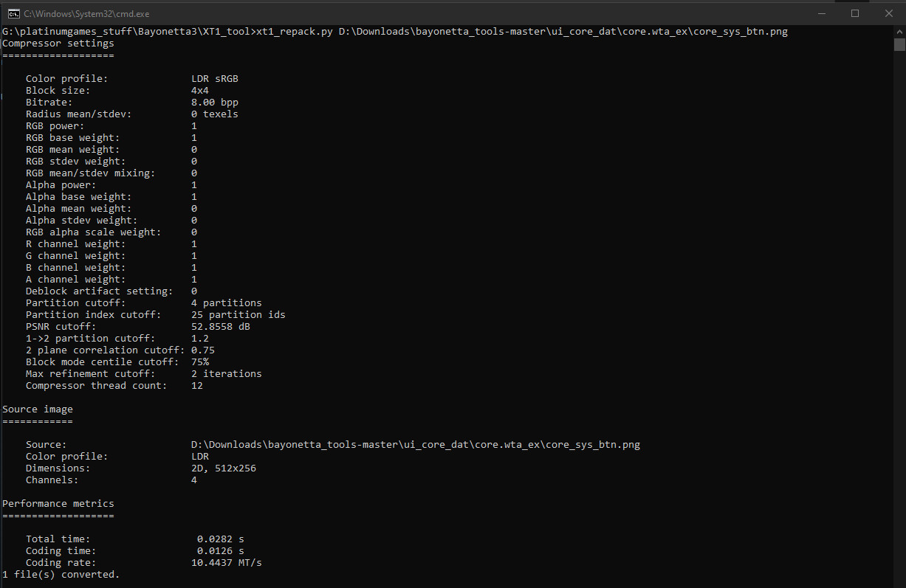Image resolution: width=906 pixels, height=588 pixels.
Task: Click the 'A channel weight:' label
Action: (76, 280)
